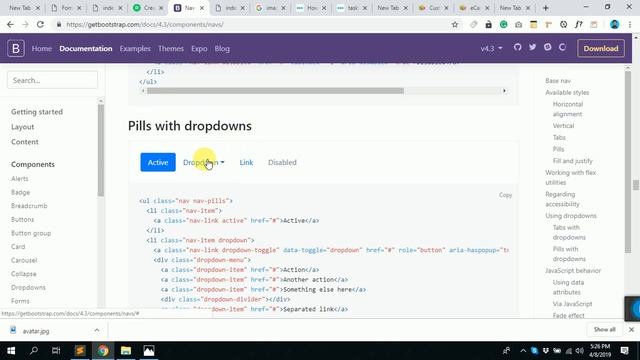The width and height of the screenshot is (640, 360).
Task: Click the sidebar scrollbar thumb
Action: tap(101, 150)
